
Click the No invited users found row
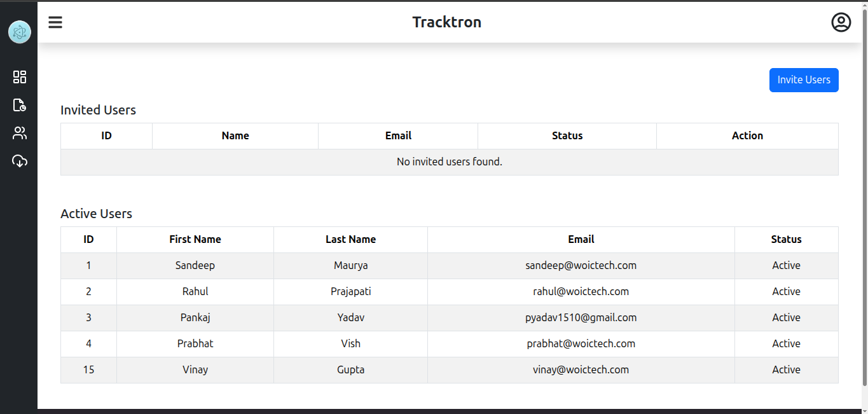450,162
